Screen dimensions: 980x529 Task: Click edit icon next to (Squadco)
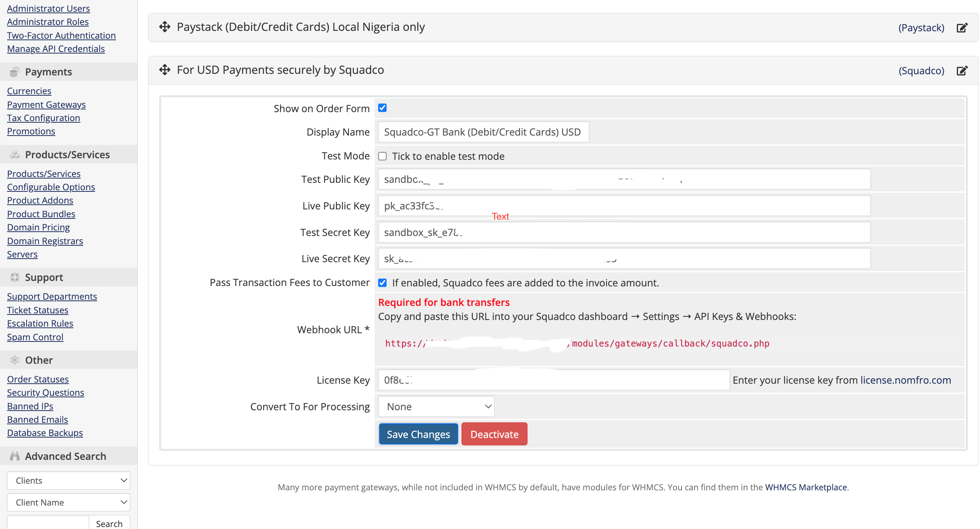point(962,71)
